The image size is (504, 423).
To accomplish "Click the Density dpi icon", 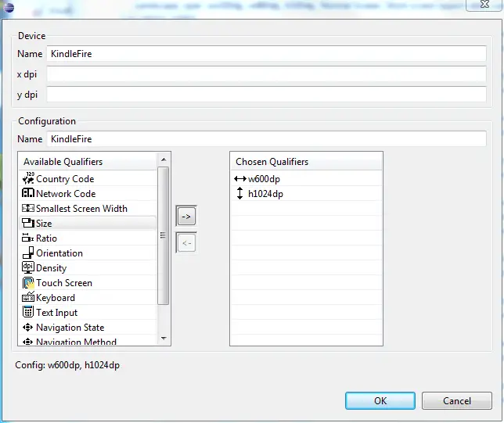I will coord(28,267).
